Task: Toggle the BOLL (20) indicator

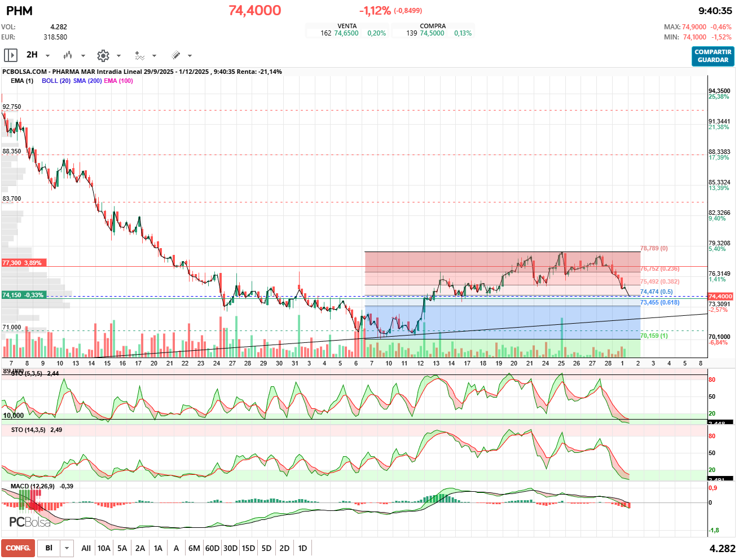Action: tap(56, 81)
